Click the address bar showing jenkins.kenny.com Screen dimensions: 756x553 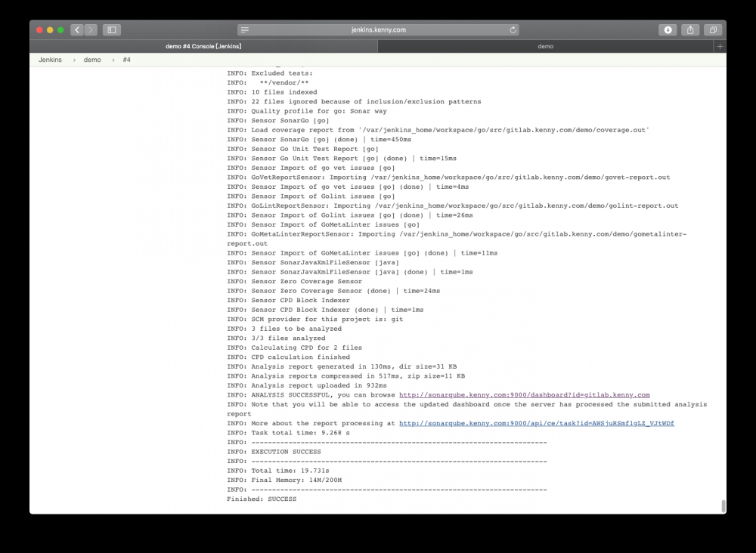click(378, 30)
